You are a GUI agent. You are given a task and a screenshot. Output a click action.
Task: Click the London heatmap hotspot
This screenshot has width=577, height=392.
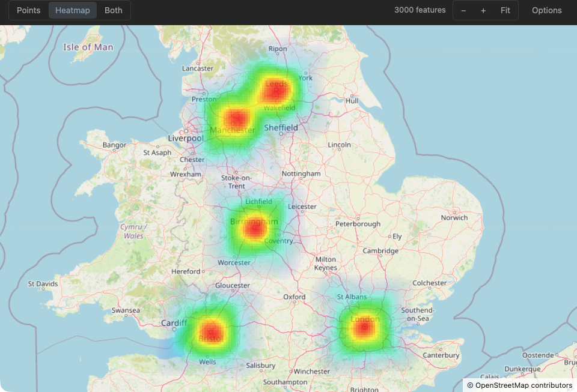[x=364, y=327]
